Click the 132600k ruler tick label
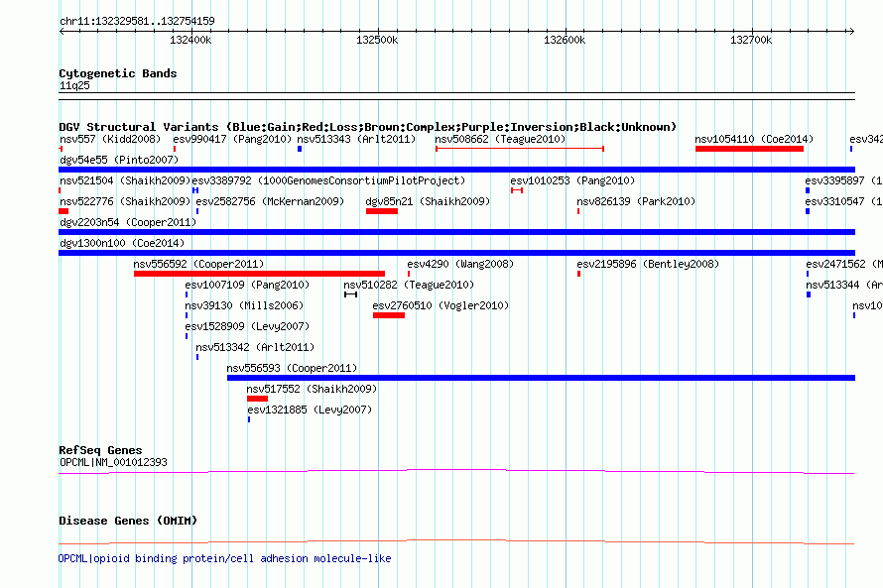Image resolution: width=883 pixels, height=588 pixels. [565, 40]
